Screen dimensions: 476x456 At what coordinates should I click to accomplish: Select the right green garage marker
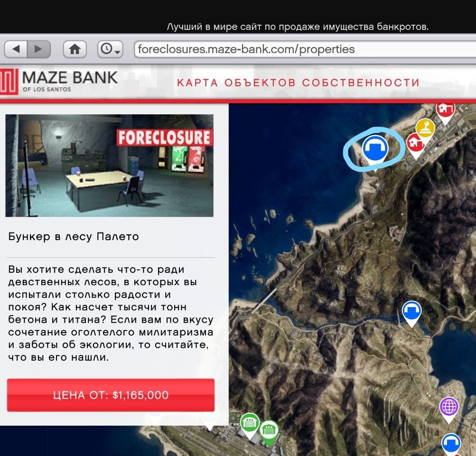(x=268, y=432)
